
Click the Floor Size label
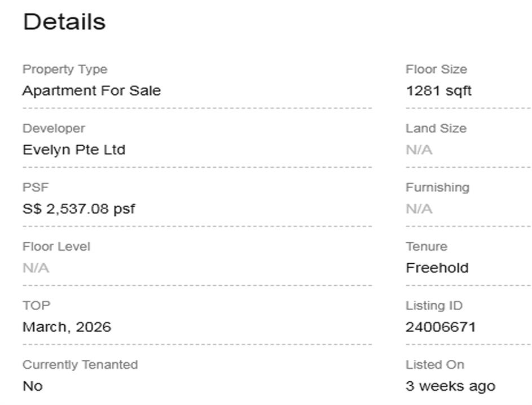[436, 69]
